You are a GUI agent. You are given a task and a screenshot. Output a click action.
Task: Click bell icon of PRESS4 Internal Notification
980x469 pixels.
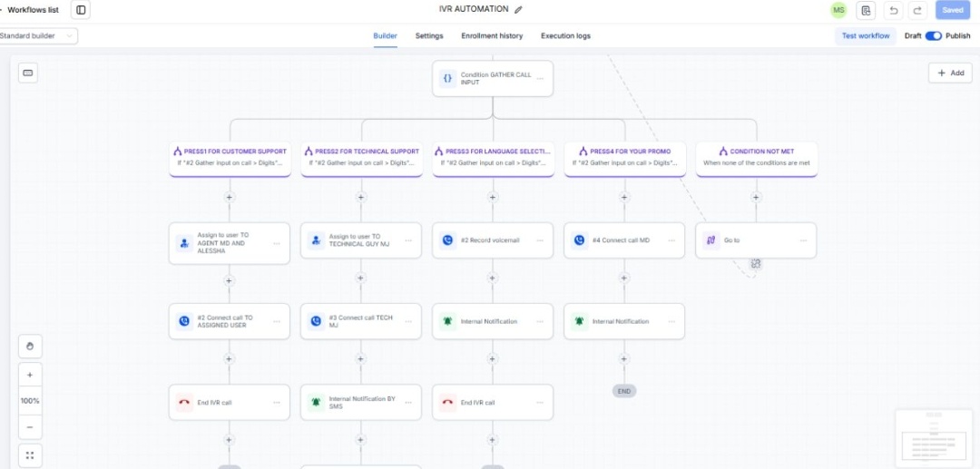[579, 321]
